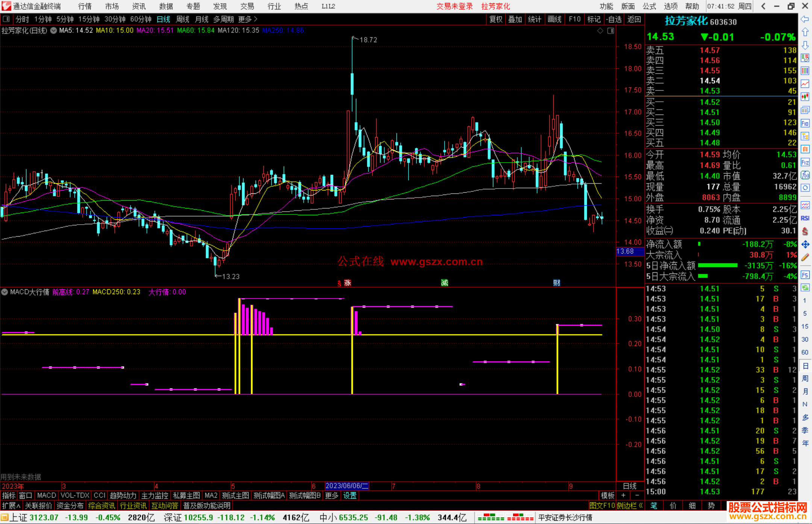Click the FS icon in sidebar
The height and width of the screenshot is (524, 812).
point(805,275)
